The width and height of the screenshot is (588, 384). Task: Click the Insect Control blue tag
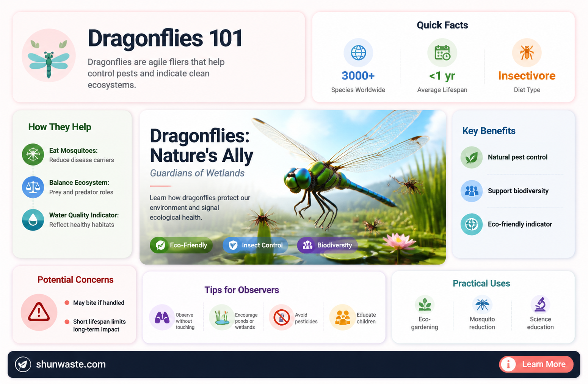255,245
